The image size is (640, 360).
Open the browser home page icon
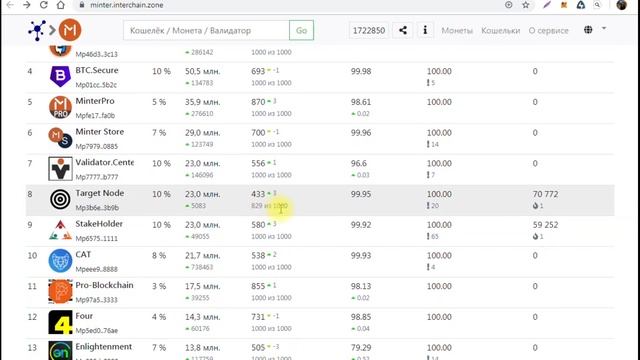tap(60, 5)
